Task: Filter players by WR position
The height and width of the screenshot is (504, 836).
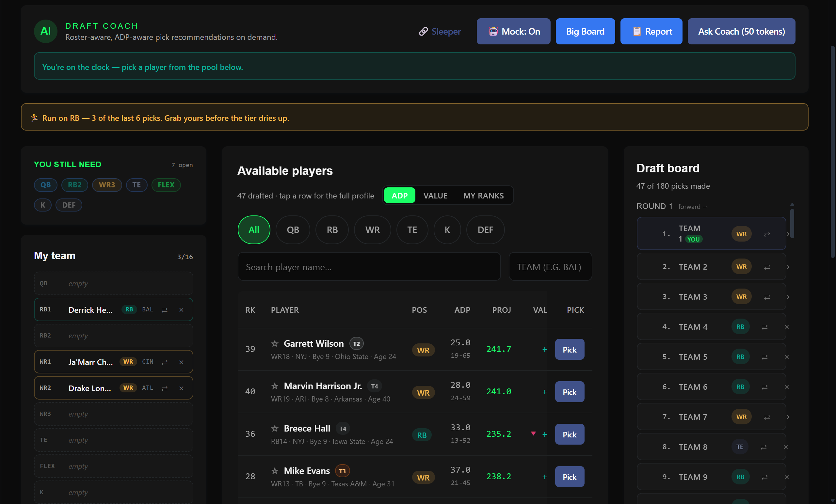Action: coord(372,230)
